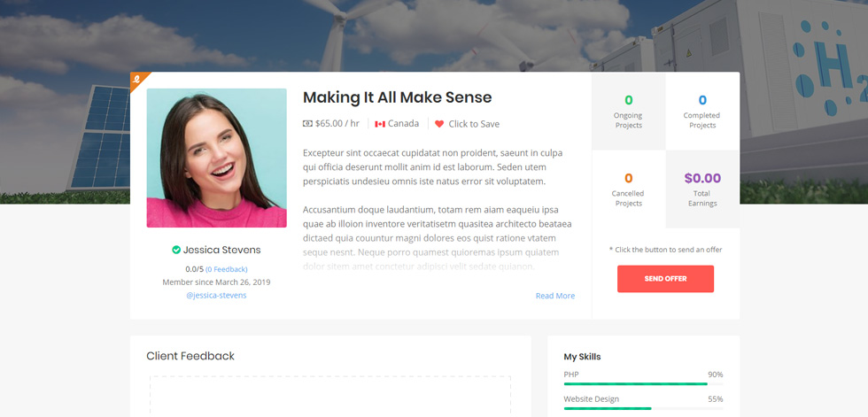Click the Jessica Stevens name text
Viewport: 868px width, 417px height.
click(x=222, y=250)
